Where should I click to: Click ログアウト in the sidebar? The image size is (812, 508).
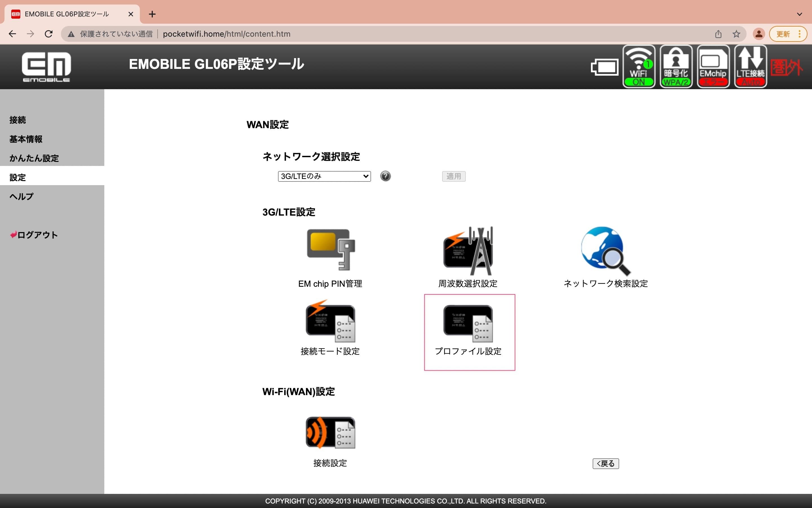pos(34,235)
